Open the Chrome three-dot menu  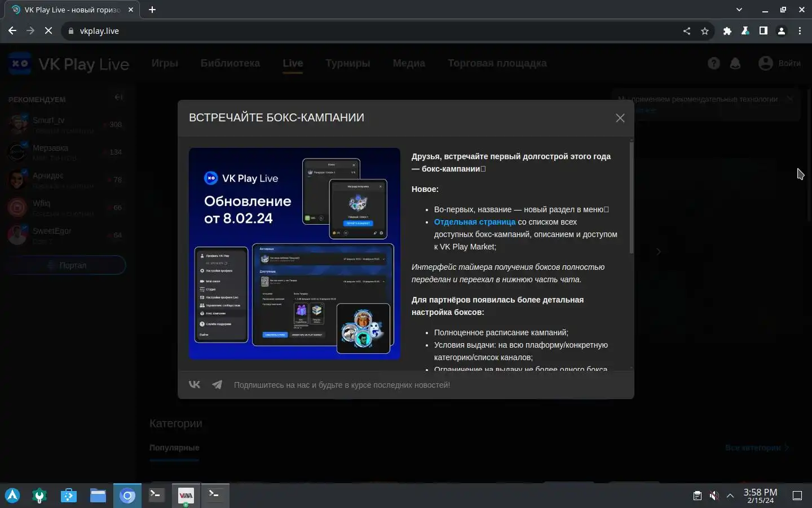(800, 31)
